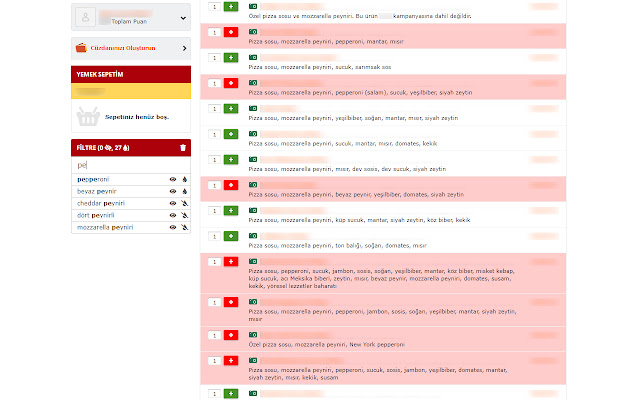Click the YEMEK SEPETİM header
The width and height of the screenshot is (640, 400).
pos(131,74)
